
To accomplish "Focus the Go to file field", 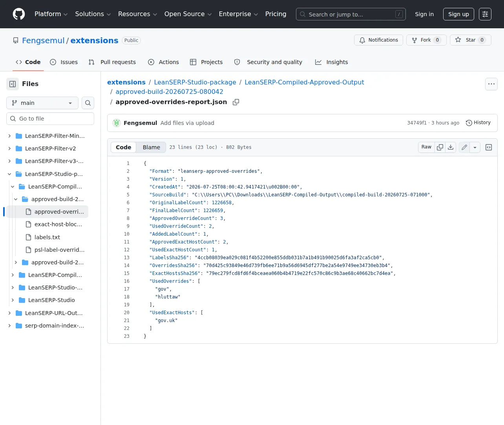I will click(50, 119).
